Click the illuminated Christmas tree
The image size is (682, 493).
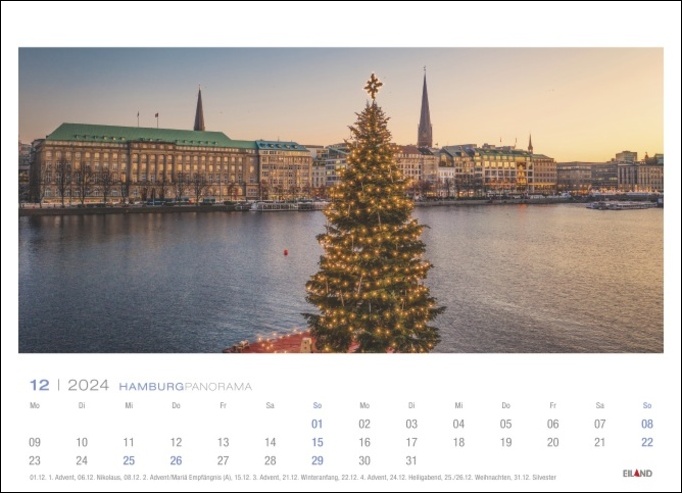[372, 240]
